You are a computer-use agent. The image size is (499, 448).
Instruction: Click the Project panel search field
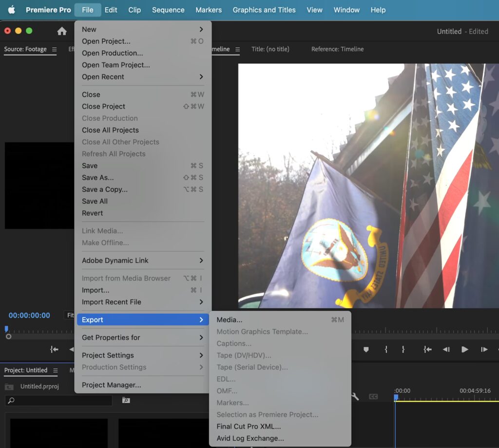point(58,400)
